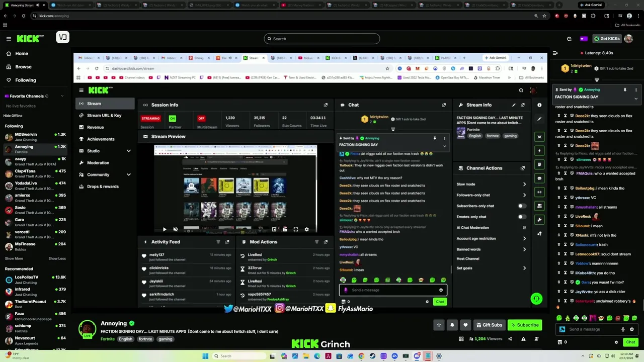Edit stream info with the pencil icon
The image size is (644, 362).
(x=514, y=105)
